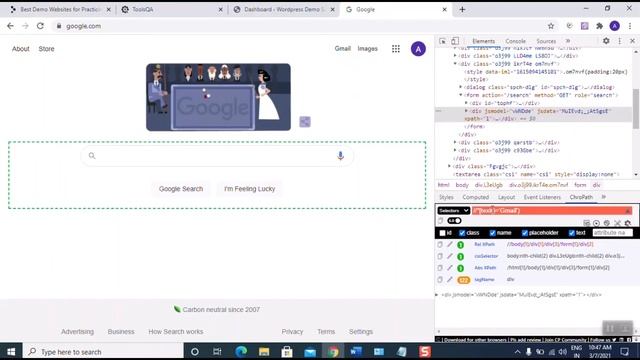Toggle the DevTools device toolbar icon
640x360 pixels.
(455, 41)
